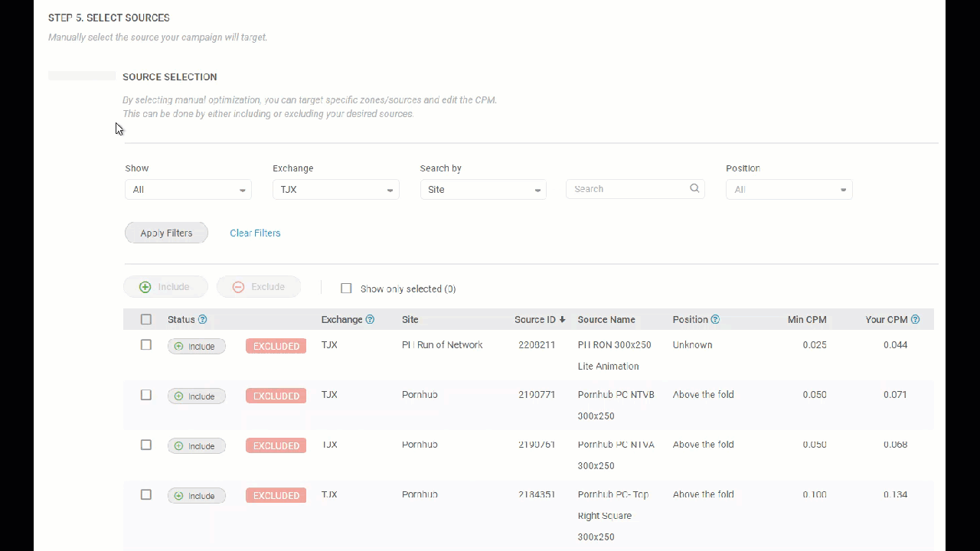Click the EXCLUDED badge for source 2184351
980x551 pixels.
(276, 496)
